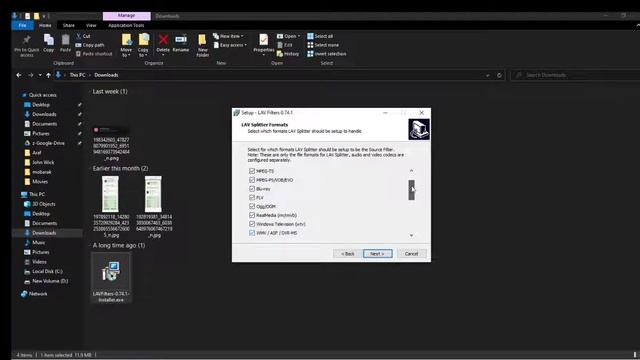Collapse the Earlier this month (2) group
Screen dimensions: 640x360
point(90,169)
